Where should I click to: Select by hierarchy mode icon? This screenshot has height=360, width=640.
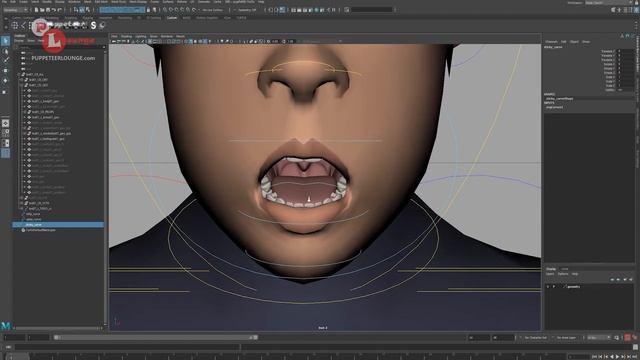76,9
